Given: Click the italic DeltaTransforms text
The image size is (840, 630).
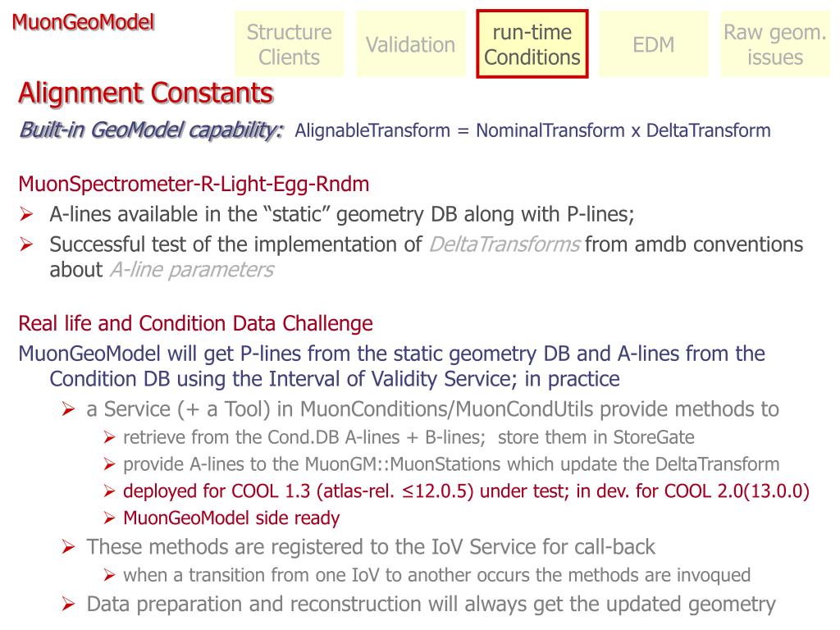Looking at the screenshot, I should click(x=504, y=244).
